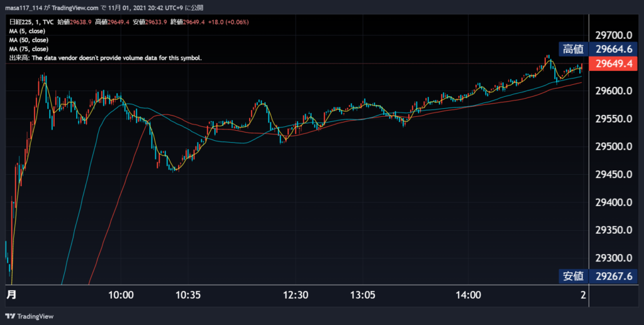This screenshot has height=325, width=644.
Task: Click the 高値 29664.6 high price label
Action: (598, 49)
